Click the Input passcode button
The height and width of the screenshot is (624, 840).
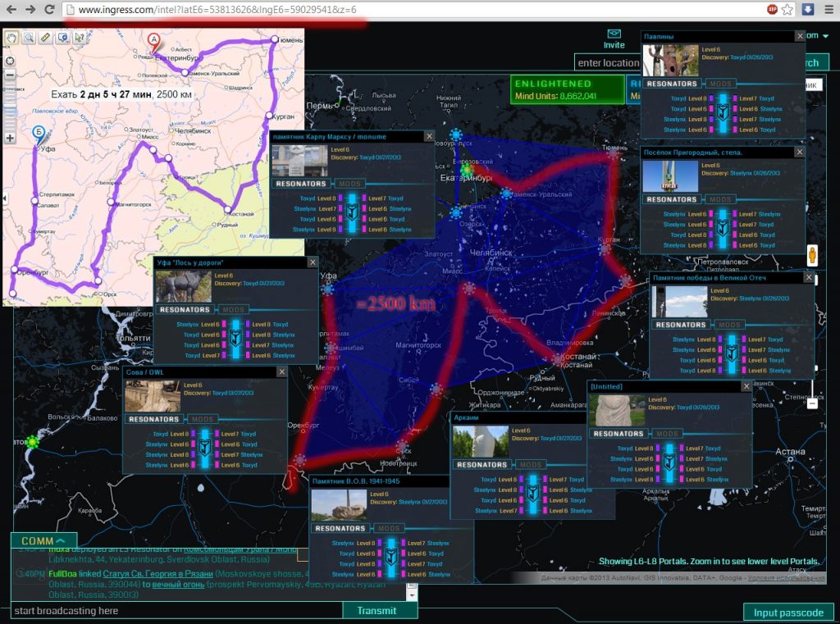tap(788, 613)
